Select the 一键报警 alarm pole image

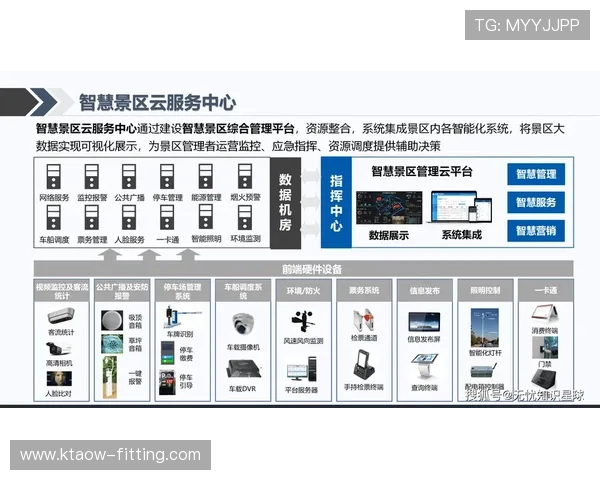click(109, 377)
